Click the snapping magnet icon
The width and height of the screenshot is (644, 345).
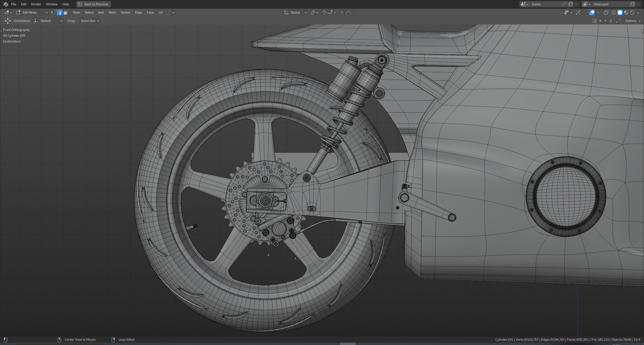click(324, 12)
